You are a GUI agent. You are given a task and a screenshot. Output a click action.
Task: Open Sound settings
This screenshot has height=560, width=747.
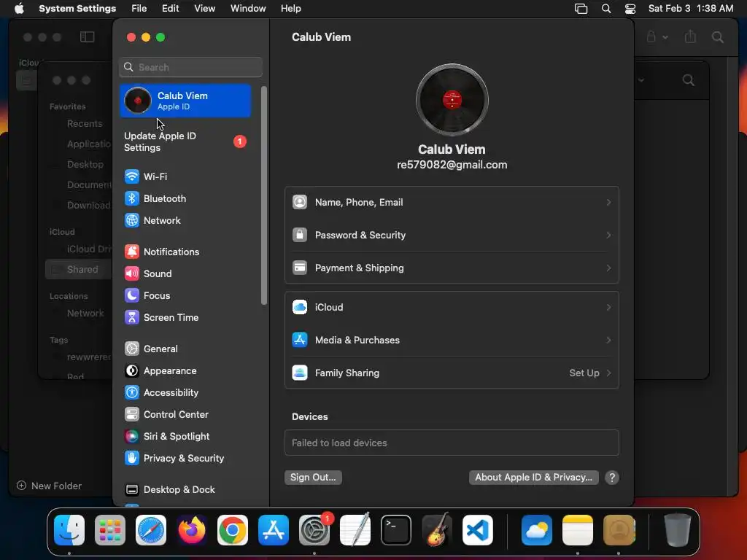pyautogui.click(x=185, y=274)
